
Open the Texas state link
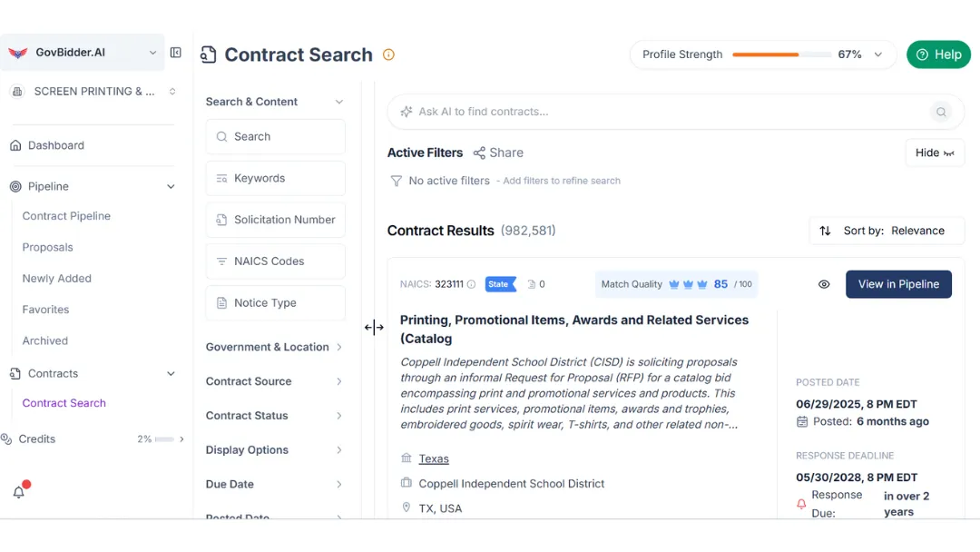pos(434,458)
